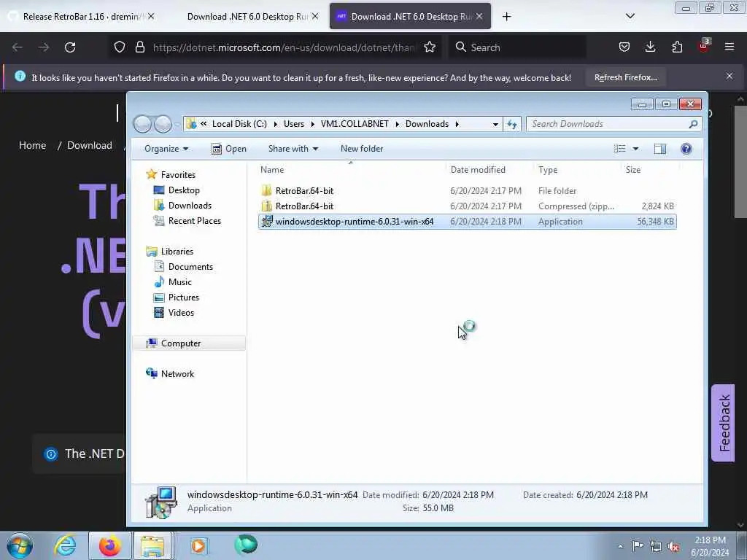Select windowsdesktop-runtime-6.0.31-win-x64 file
747x560 pixels.
coord(468,222)
